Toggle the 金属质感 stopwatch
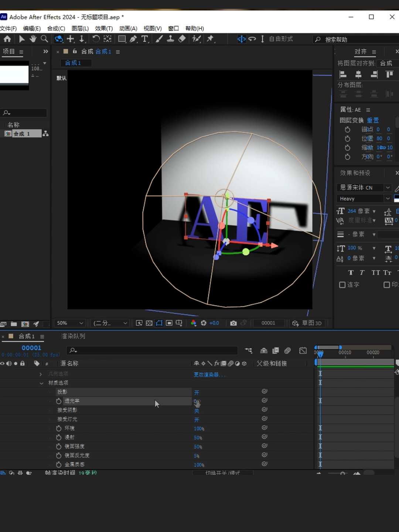The width and height of the screenshot is (399, 532). pos(59,464)
